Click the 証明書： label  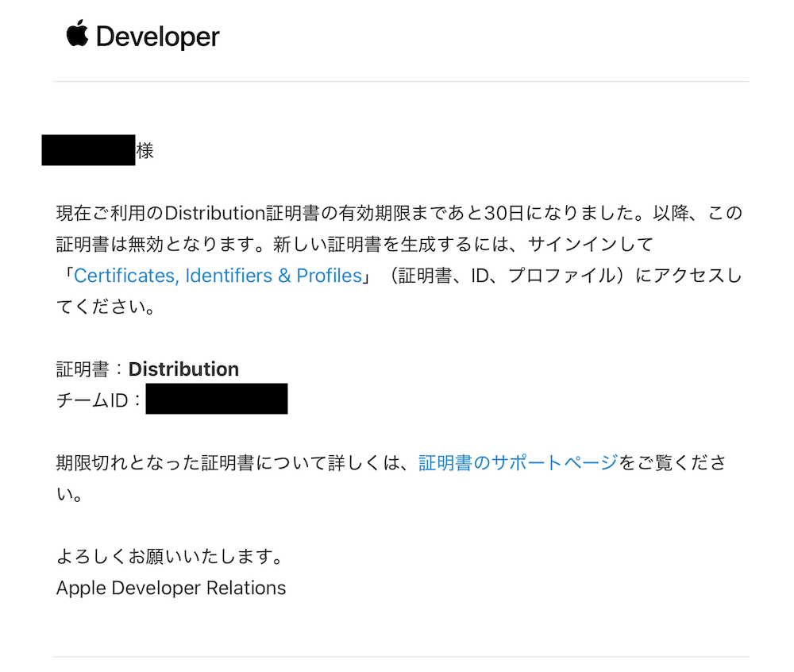click(90, 369)
